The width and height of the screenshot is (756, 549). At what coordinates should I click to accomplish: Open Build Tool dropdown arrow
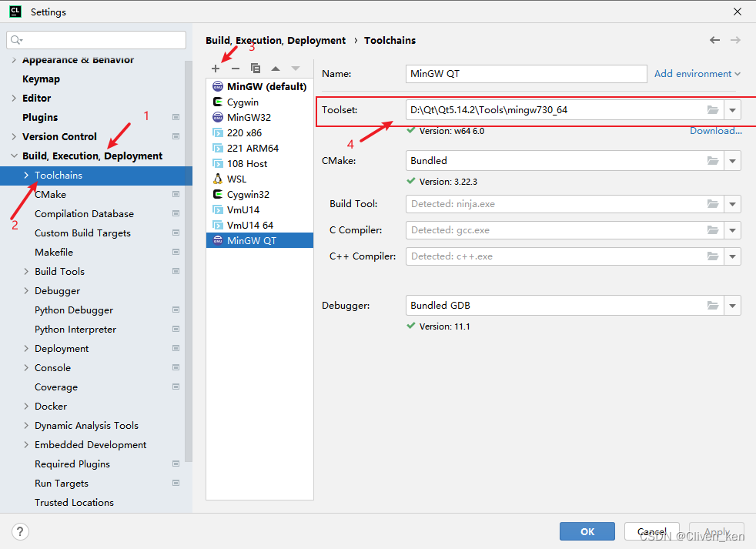click(732, 204)
